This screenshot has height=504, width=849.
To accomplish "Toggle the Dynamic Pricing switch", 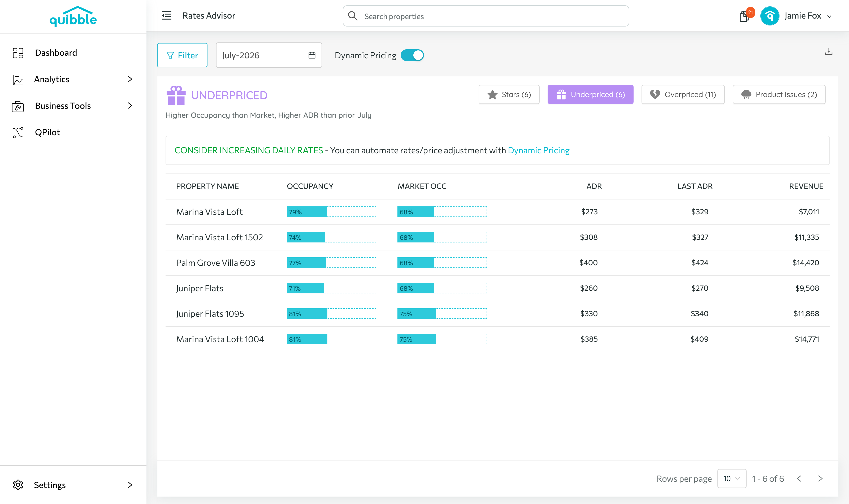I will 412,55.
